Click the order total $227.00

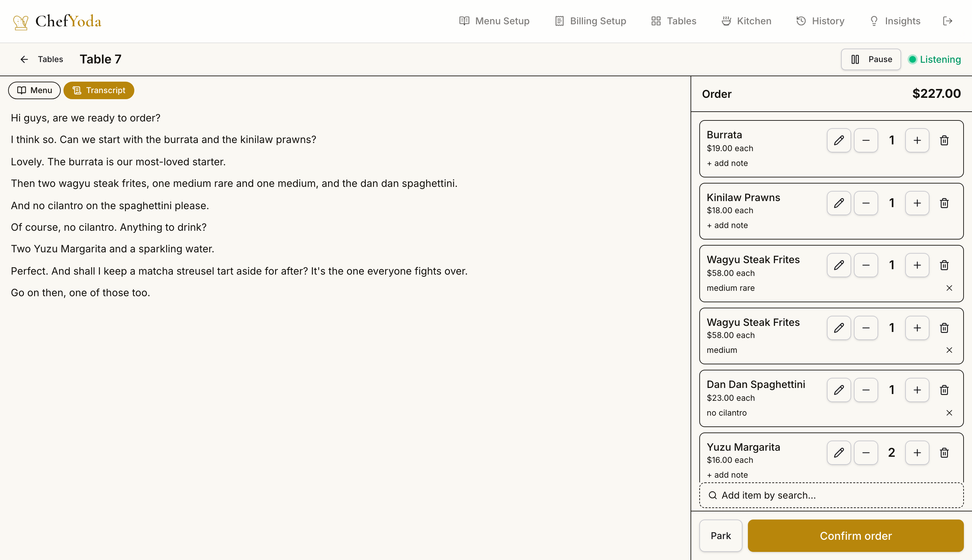coord(937,93)
